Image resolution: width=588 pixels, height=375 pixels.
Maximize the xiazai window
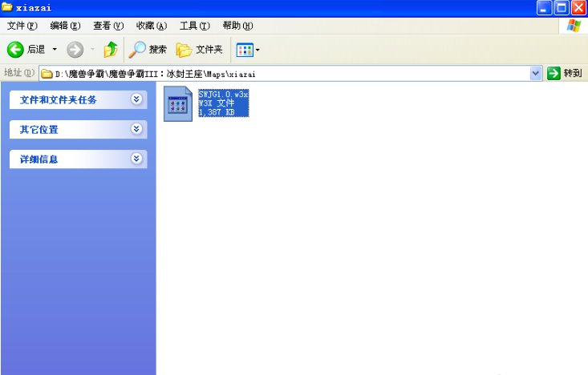tap(562, 8)
